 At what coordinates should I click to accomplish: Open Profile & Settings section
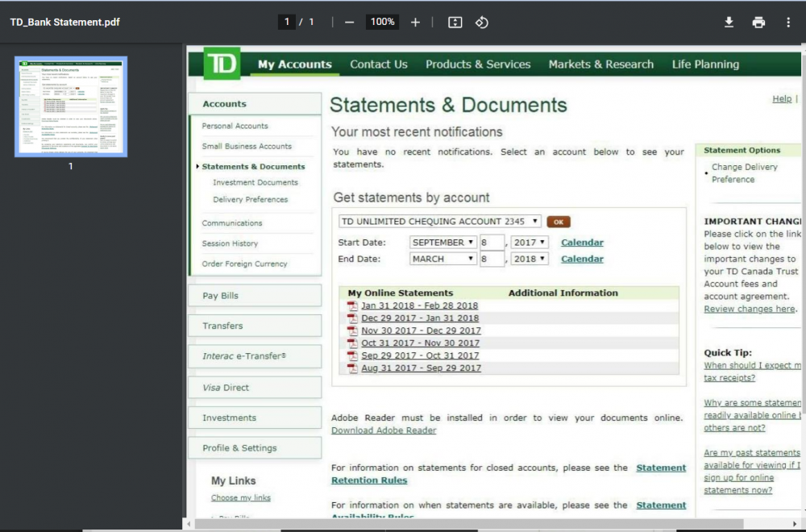point(255,448)
